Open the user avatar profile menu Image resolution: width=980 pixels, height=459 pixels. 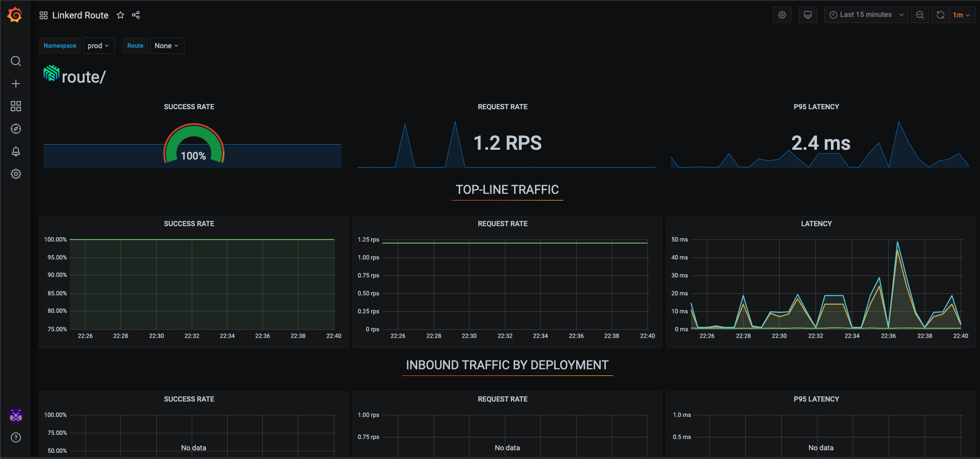pyautogui.click(x=16, y=415)
